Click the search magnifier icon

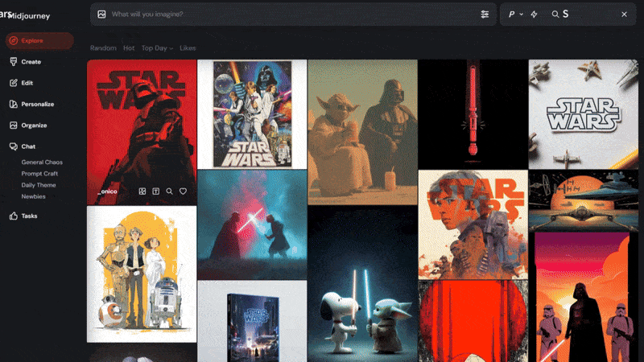[x=555, y=14]
